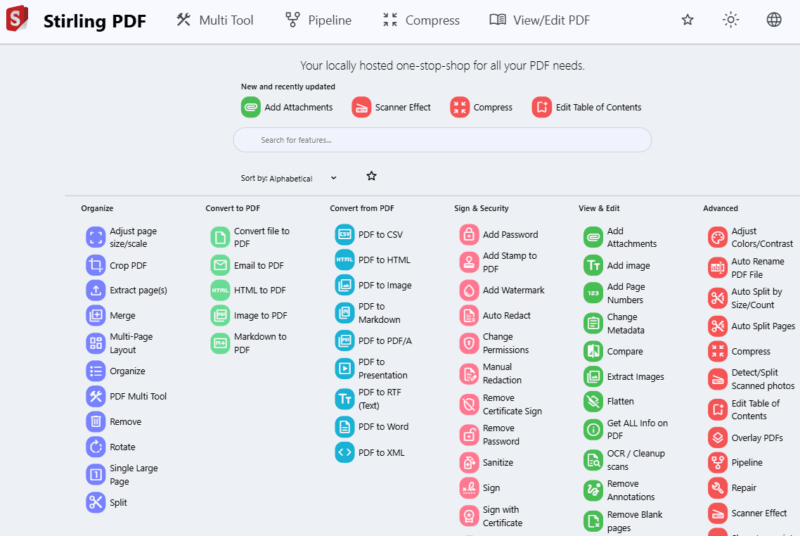Click the PDF to Presentation icon
Screen dimensions: 800x536
pos(344,368)
